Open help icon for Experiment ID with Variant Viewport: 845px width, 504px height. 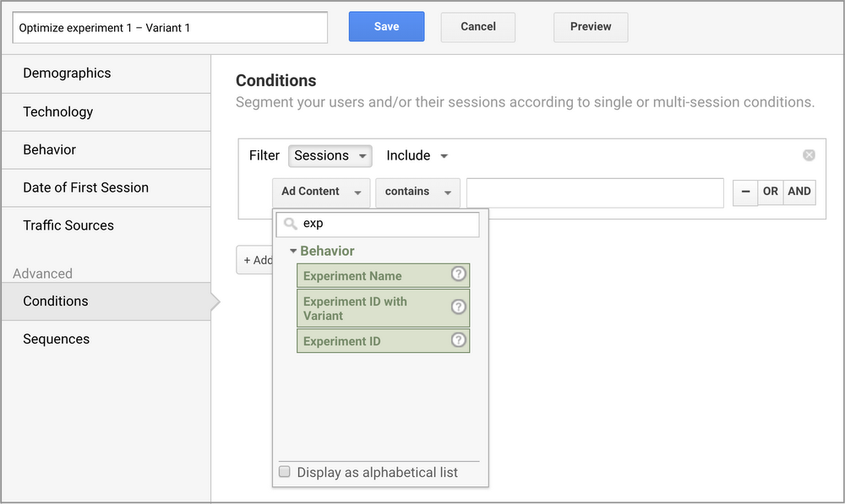click(x=458, y=307)
